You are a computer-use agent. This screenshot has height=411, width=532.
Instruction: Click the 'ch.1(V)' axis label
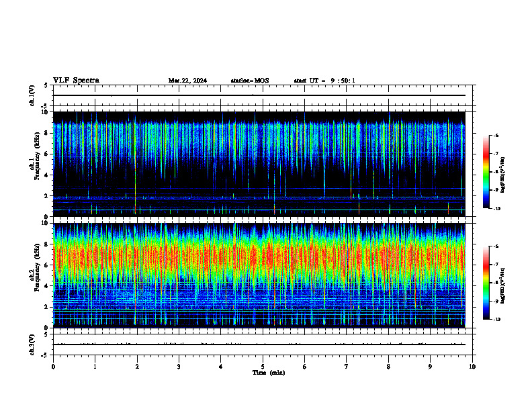tap(32, 95)
